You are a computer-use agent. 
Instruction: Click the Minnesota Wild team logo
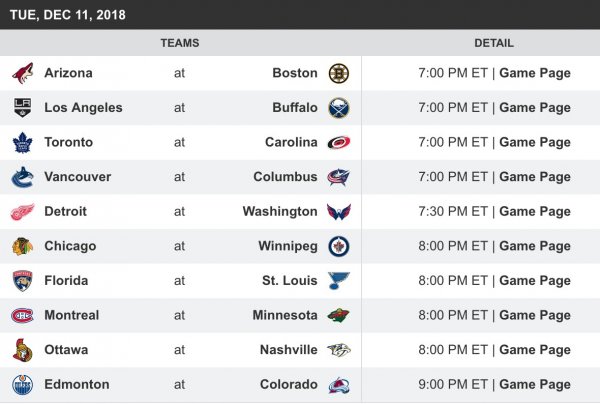339,316
